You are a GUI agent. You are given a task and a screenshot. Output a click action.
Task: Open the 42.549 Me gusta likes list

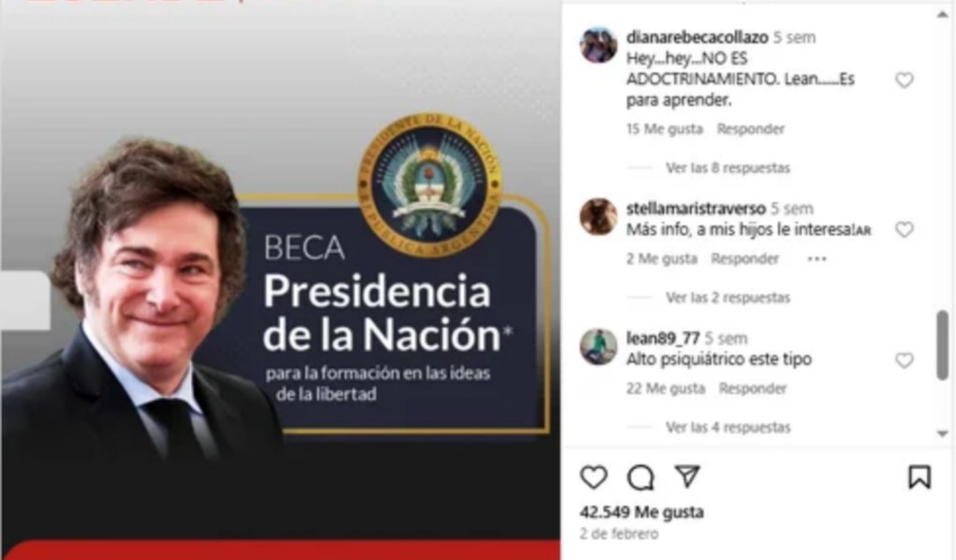pos(641,511)
